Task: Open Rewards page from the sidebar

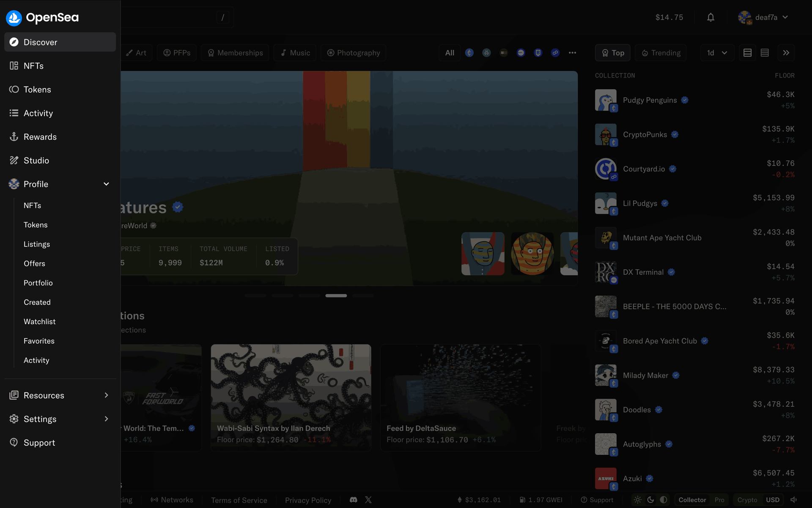Action: click(60, 137)
